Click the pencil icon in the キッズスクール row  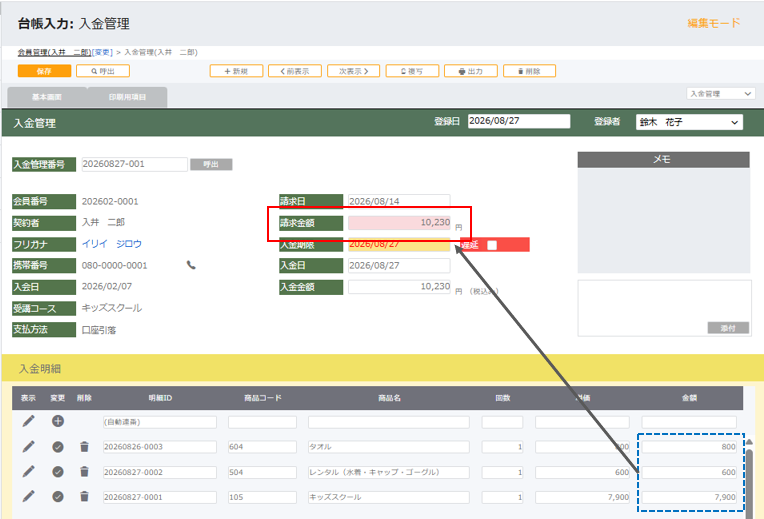point(29,496)
